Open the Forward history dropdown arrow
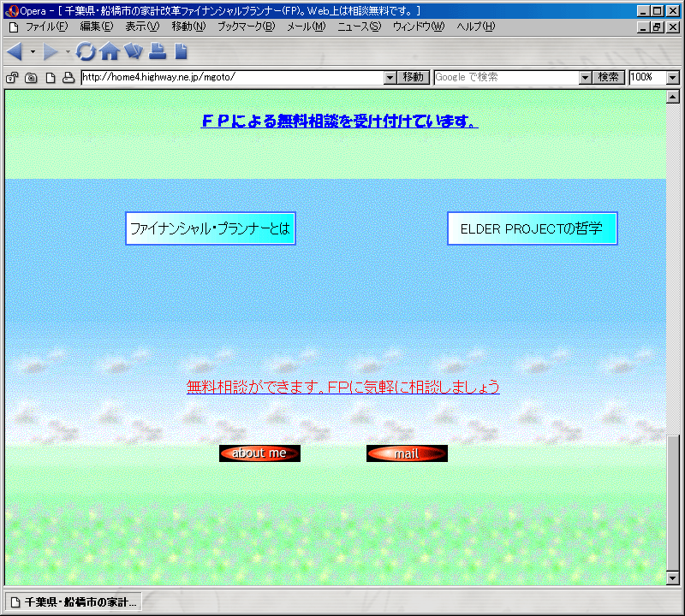685x616 pixels. [x=68, y=51]
